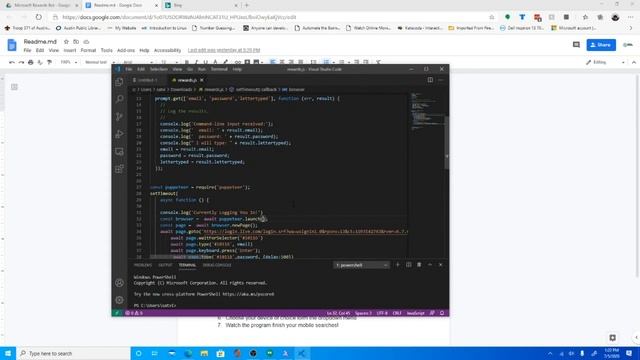Click taskbar Type here to search box
The image size is (640, 360).
point(73,353)
